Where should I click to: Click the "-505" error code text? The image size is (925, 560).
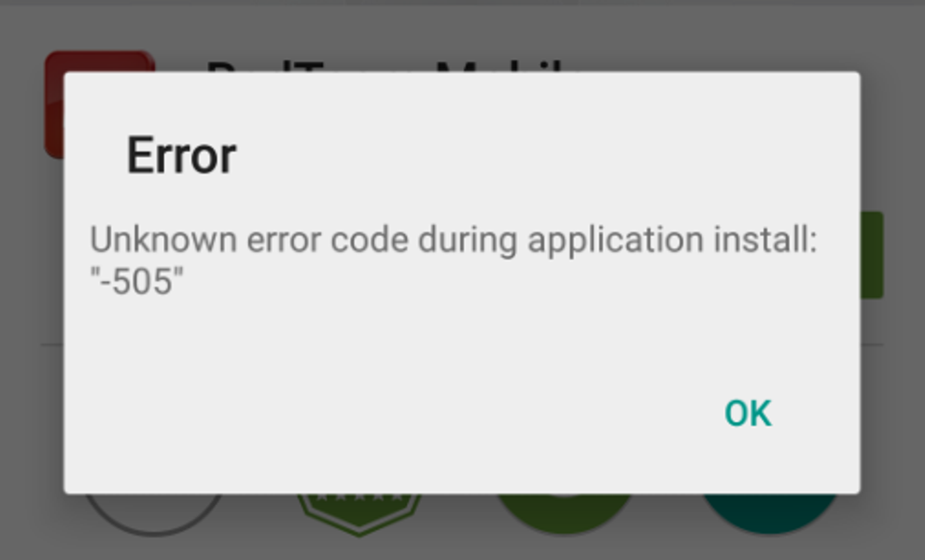click(137, 281)
